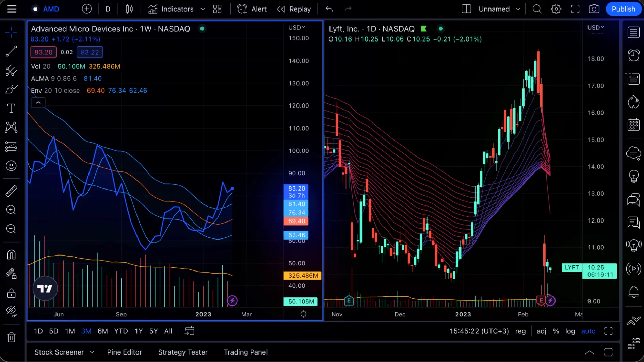Open the alerts alarm clock panel
Viewport: 644px width, 362px height.
point(633,55)
